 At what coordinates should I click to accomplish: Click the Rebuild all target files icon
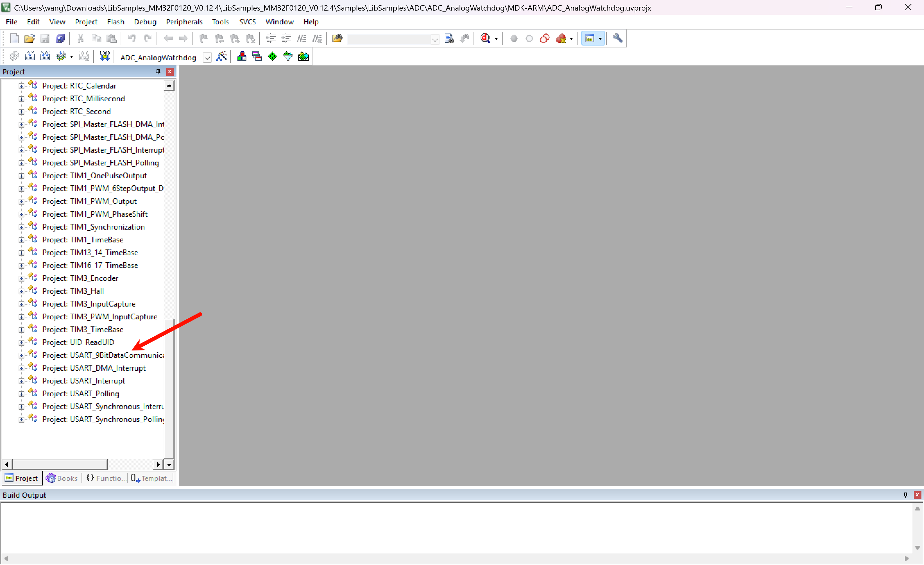tap(45, 57)
